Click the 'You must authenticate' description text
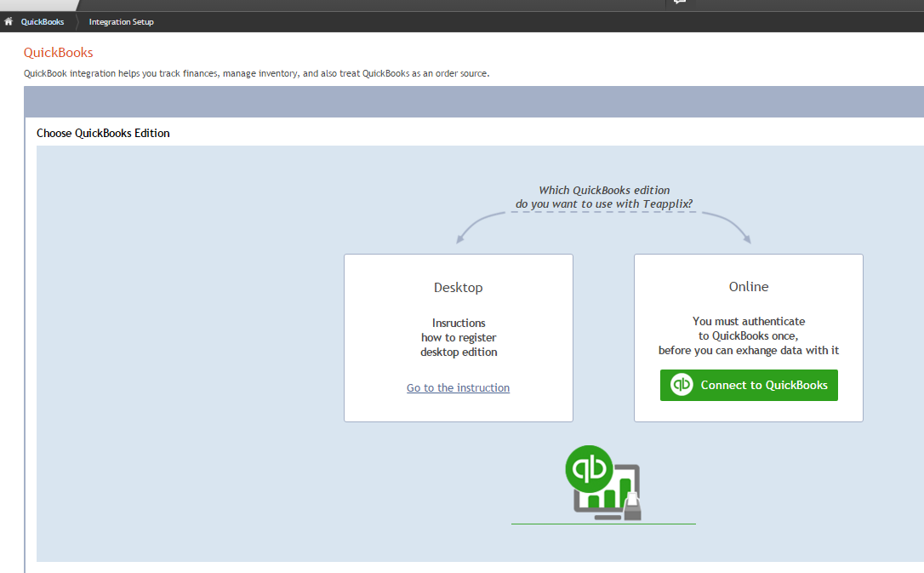Viewport: 924px width, 573px height. pos(749,335)
